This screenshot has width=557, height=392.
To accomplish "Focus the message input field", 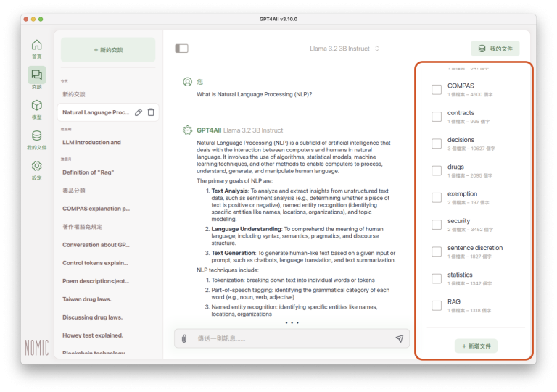I will tap(290, 338).
